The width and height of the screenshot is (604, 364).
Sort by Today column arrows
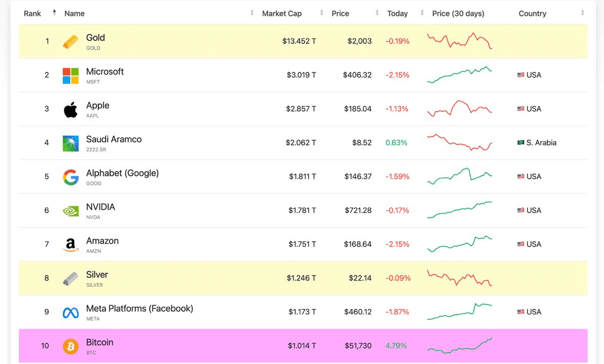(422, 13)
